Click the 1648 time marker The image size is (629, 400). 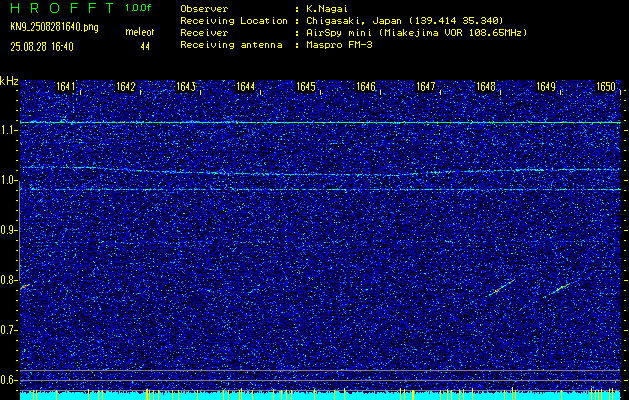[x=485, y=87]
